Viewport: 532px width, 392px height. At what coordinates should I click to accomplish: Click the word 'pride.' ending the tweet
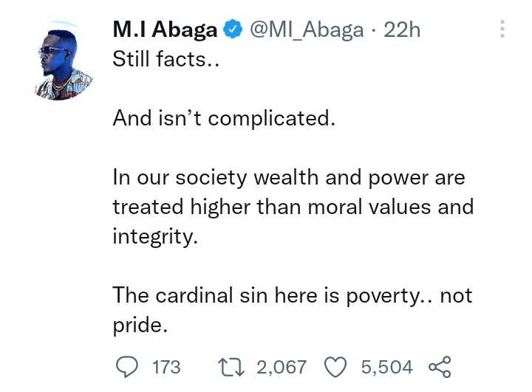(140, 326)
